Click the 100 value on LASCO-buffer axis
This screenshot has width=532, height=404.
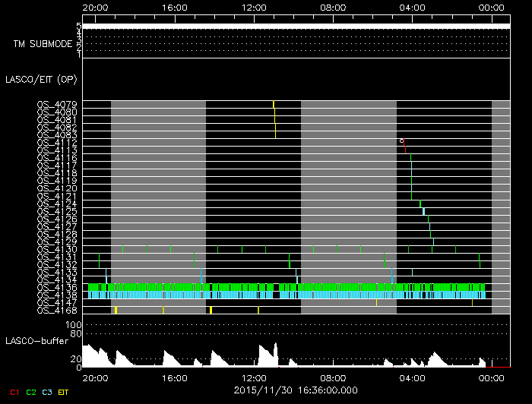pyautogui.click(x=75, y=325)
